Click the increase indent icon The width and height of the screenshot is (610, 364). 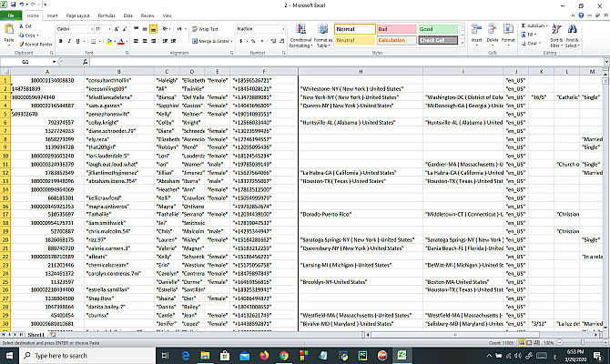pos(174,41)
